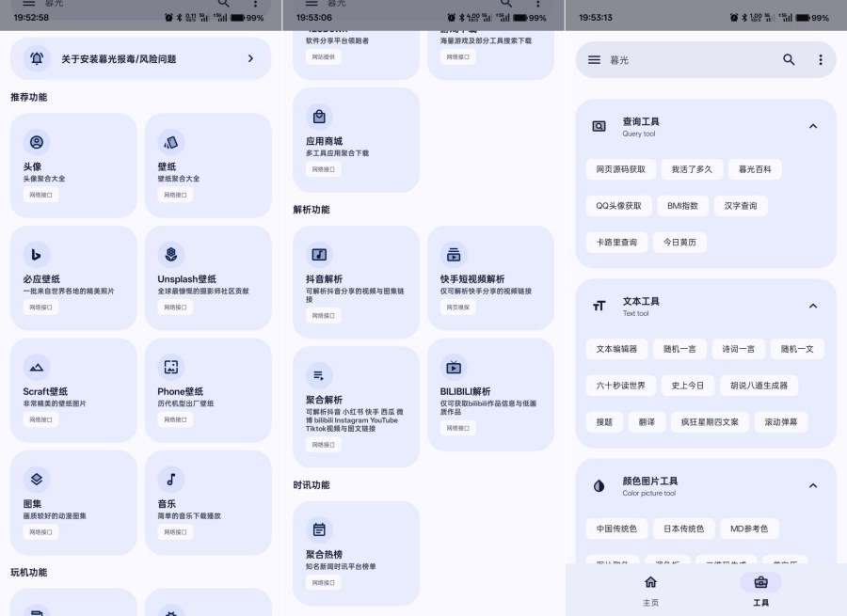Open the 抖音解析 video parser tool

(356, 280)
